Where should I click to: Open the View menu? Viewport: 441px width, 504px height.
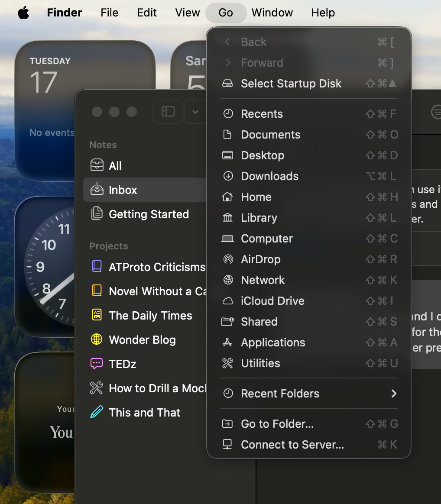pos(188,13)
